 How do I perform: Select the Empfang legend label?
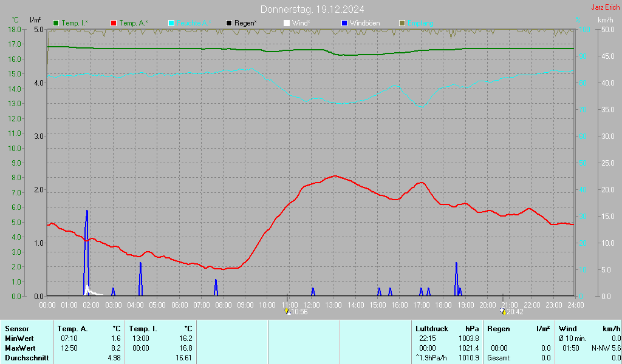420,24
